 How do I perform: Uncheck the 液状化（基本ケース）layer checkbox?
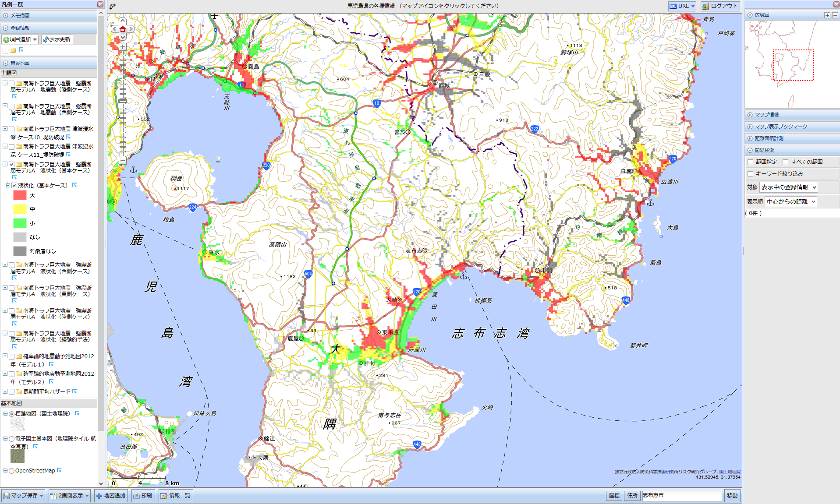point(14,186)
